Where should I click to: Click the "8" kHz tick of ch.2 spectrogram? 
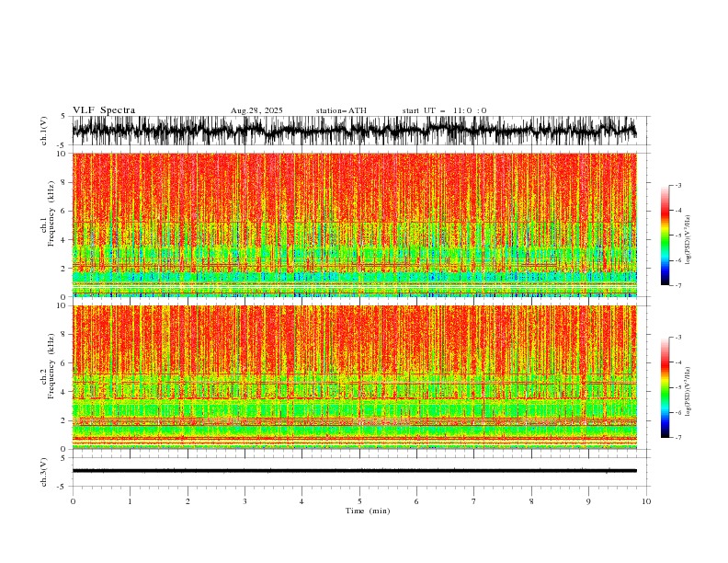click(64, 335)
